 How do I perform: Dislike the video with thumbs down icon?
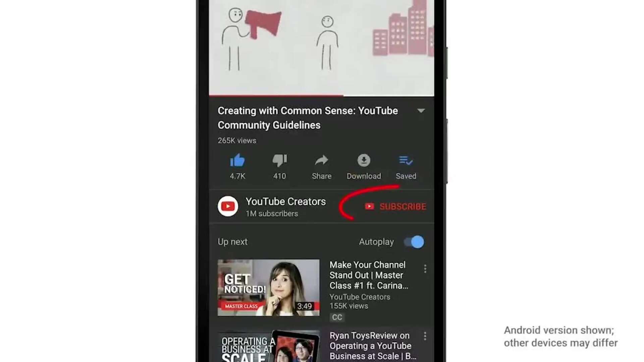click(279, 161)
